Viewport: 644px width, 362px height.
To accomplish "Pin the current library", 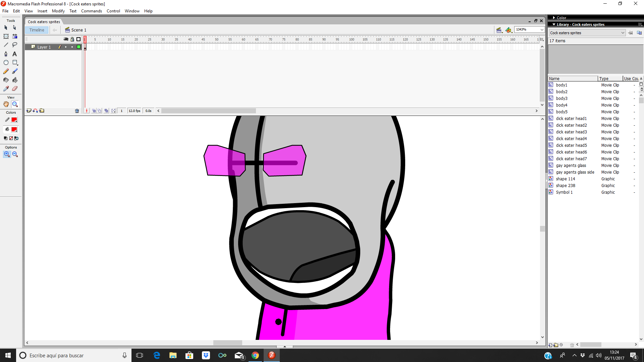I will [x=631, y=33].
